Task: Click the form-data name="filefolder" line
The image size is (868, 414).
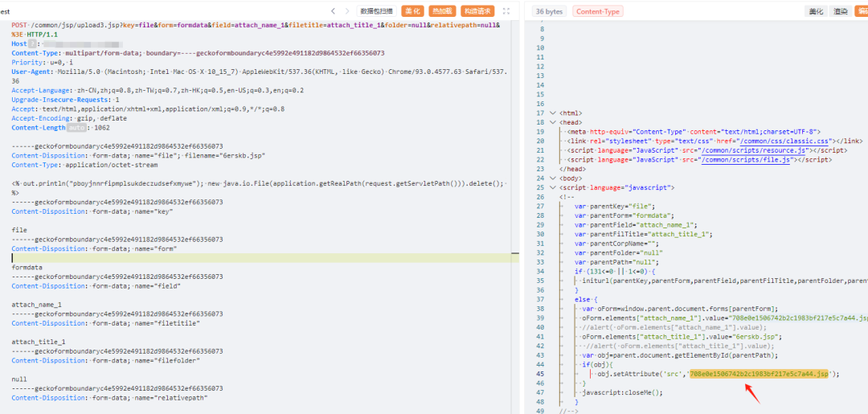Action: point(104,360)
